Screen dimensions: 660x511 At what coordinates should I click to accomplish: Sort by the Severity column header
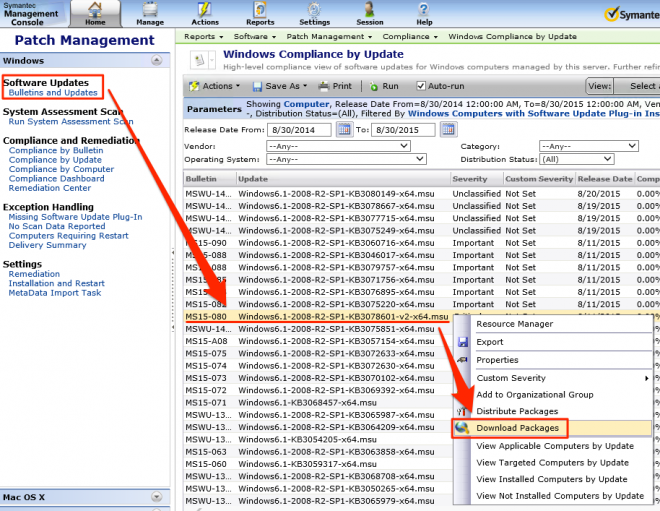click(476, 179)
